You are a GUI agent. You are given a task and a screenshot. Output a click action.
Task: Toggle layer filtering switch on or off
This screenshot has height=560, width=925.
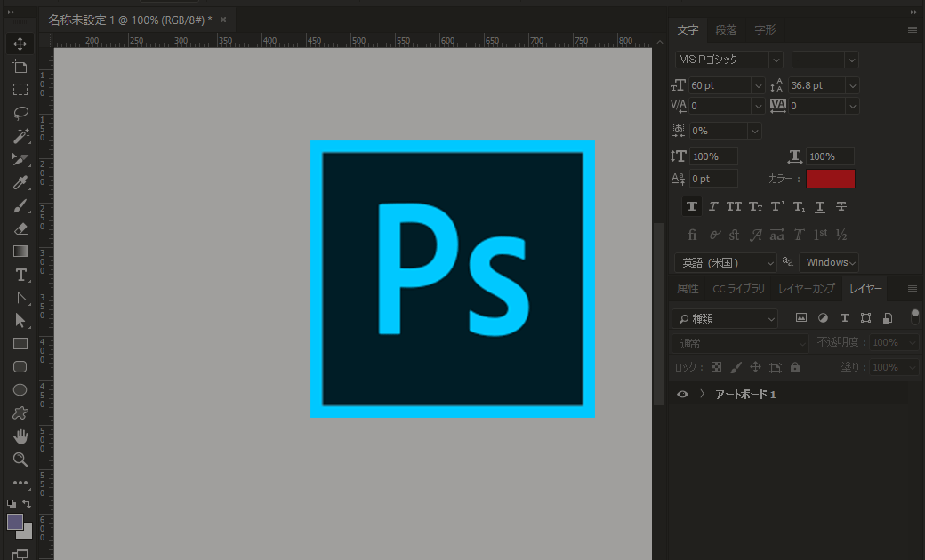click(x=915, y=316)
